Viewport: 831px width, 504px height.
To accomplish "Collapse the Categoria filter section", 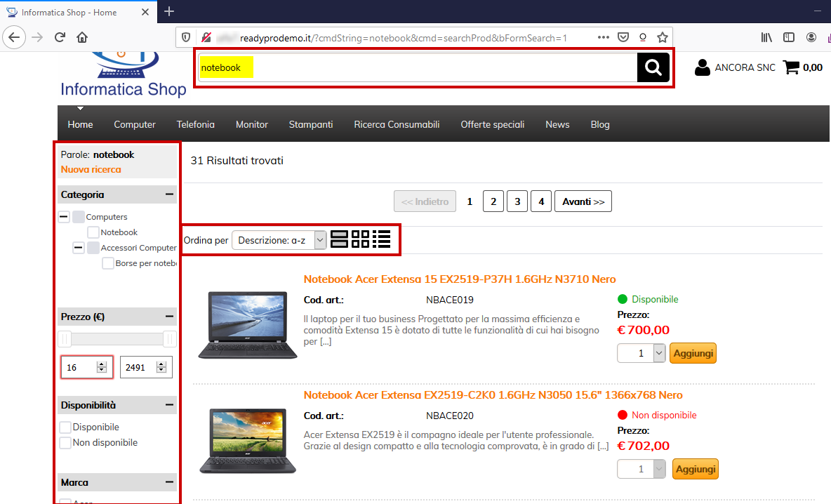I will tap(169, 194).
